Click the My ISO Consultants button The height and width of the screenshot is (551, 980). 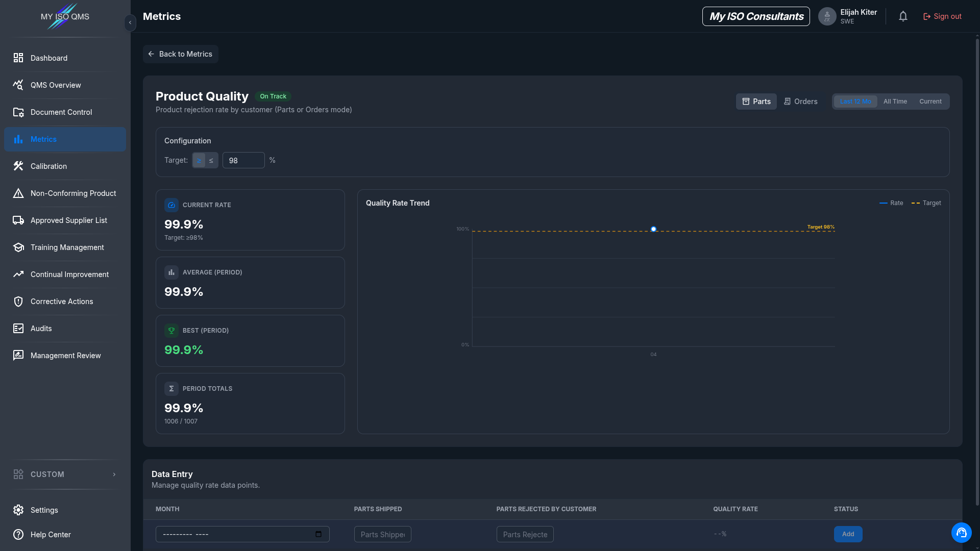click(756, 16)
